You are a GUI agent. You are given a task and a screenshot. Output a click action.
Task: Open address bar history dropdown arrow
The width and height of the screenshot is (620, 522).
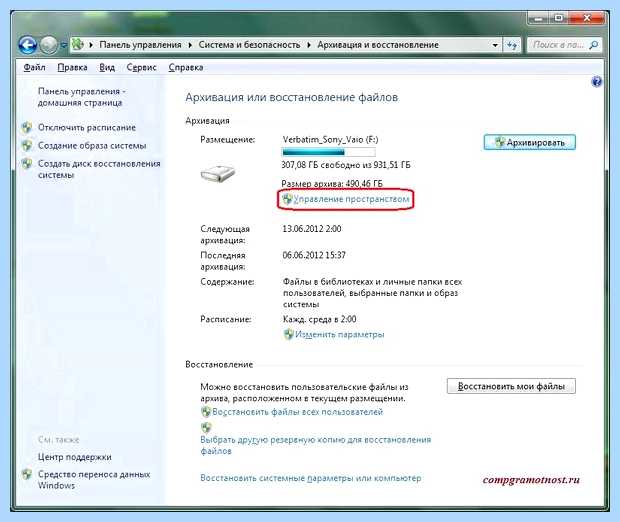coord(495,45)
